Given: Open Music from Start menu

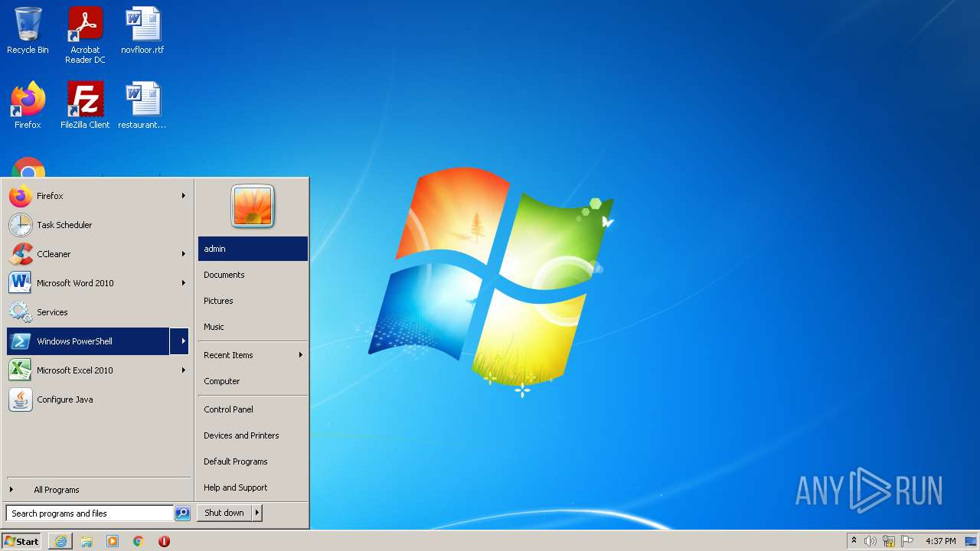Looking at the screenshot, I should (x=253, y=327).
